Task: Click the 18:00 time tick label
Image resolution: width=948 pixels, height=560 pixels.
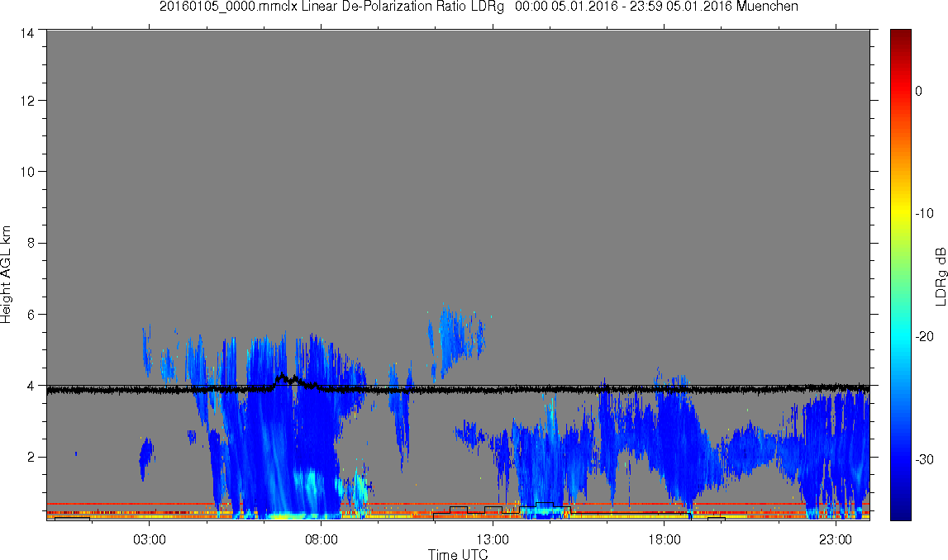Action: (x=665, y=539)
